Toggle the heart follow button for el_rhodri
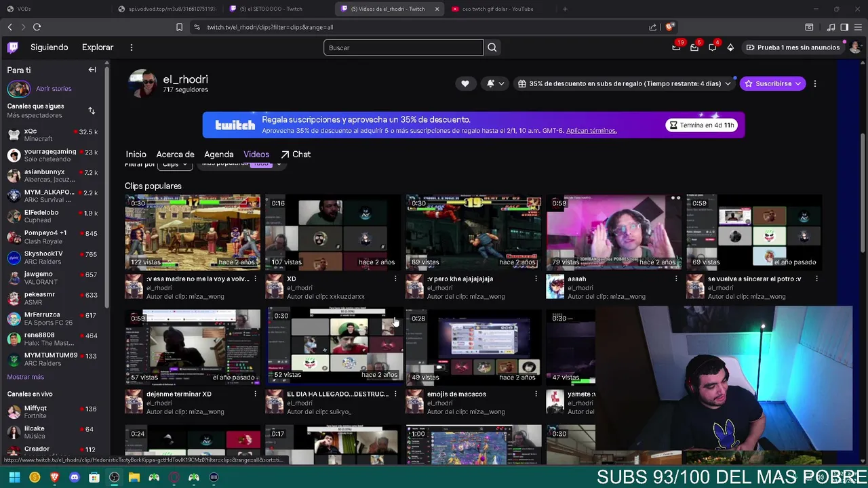This screenshot has width=868, height=488. click(x=465, y=83)
